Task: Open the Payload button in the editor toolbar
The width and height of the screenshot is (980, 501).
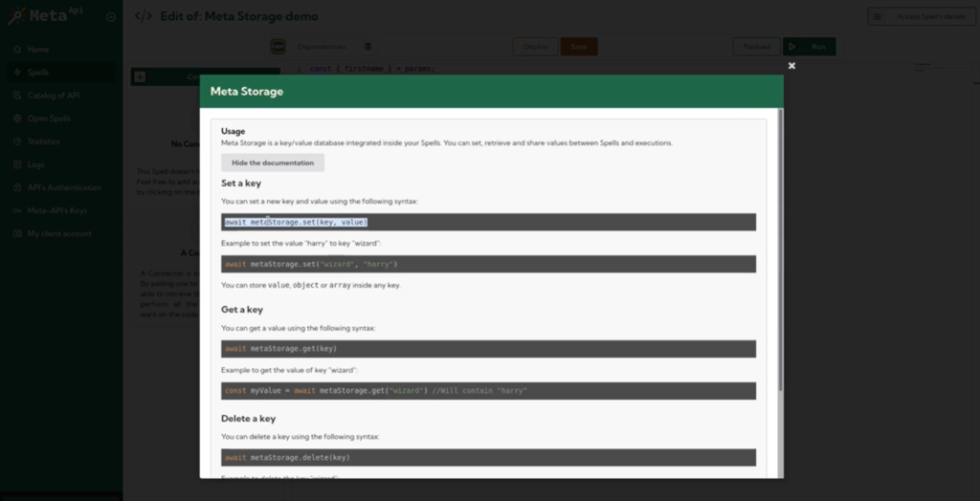Action: pos(756,47)
